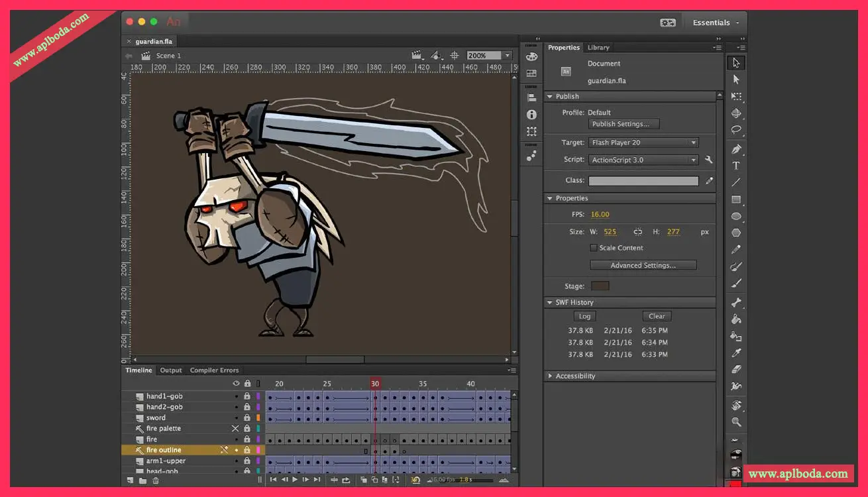Click the Stage color swatch
Viewport: 868px width, 497px height.
click(x=600, y=286)
